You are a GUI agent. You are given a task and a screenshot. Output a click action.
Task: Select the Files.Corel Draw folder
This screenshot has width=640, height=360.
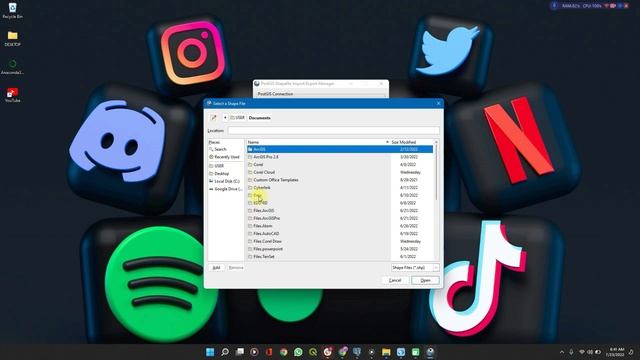coord(340,241)
